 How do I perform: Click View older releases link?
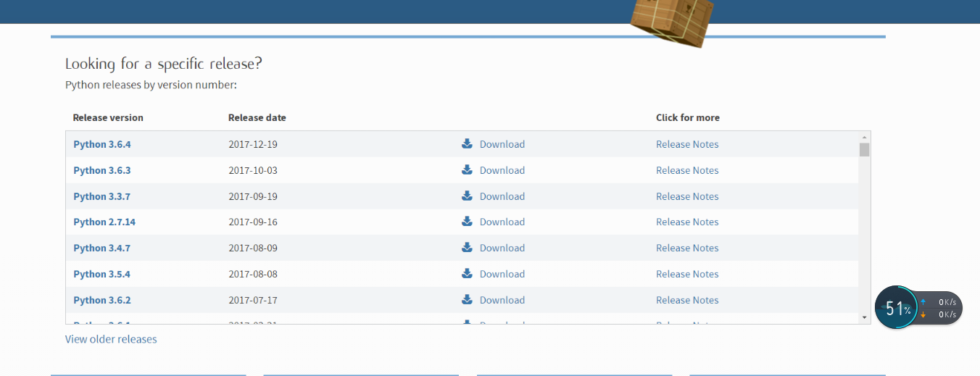tap(111, 339)
